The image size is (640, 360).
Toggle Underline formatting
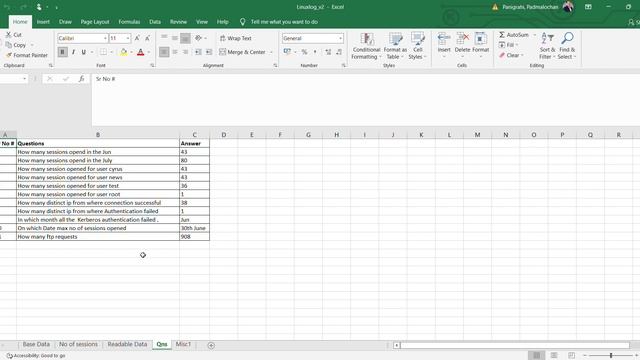click(84, 52)
